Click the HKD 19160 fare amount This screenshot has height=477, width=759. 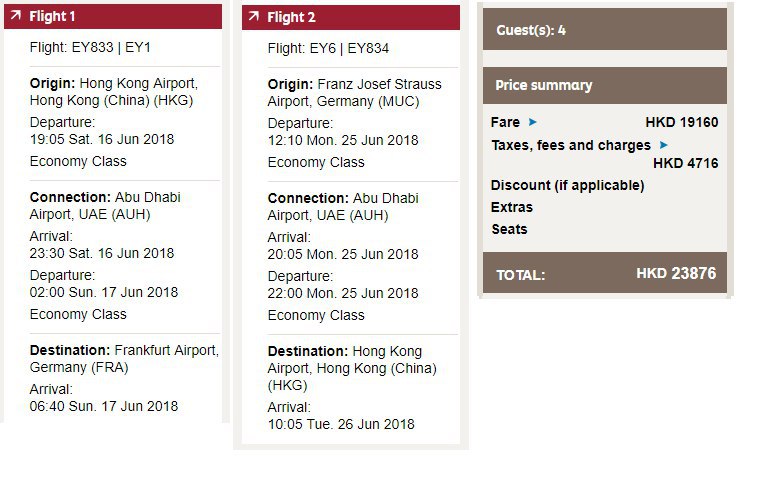click(x=681, y=122)
